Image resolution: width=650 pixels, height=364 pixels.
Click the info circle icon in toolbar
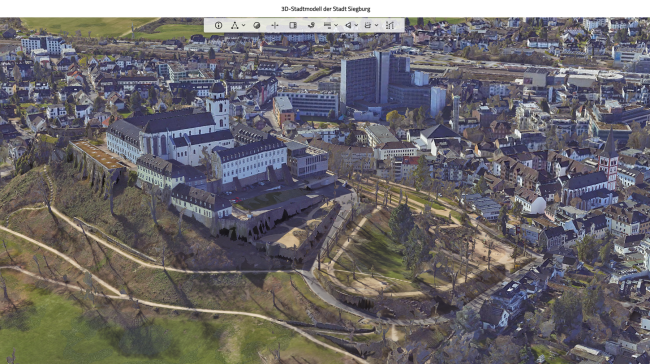(x=218, y=25)
